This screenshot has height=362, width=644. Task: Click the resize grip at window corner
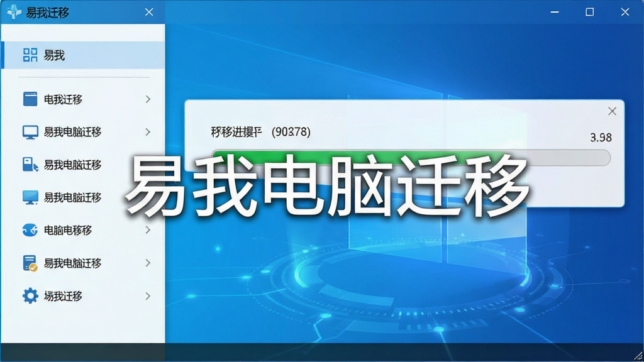[x=638, y=356]
